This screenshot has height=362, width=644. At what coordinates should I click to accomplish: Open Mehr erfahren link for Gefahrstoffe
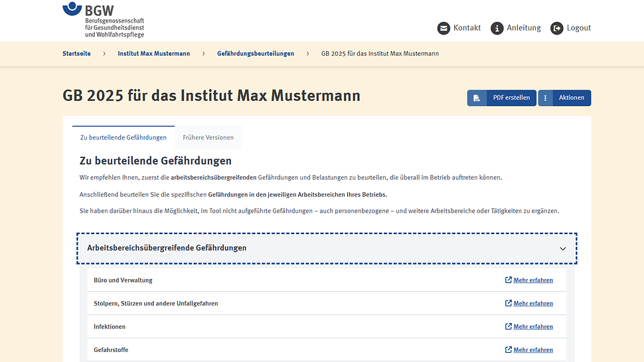(532, 350)
